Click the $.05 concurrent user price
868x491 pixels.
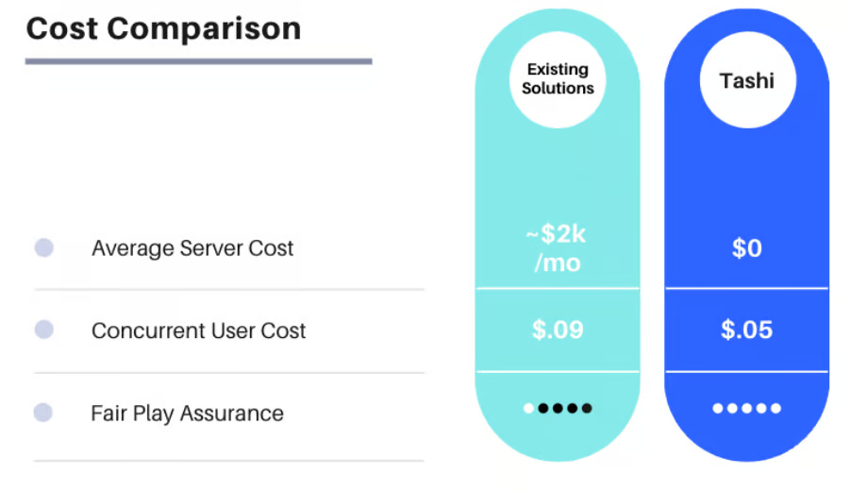pyautogui.click(x=747, y=330)
